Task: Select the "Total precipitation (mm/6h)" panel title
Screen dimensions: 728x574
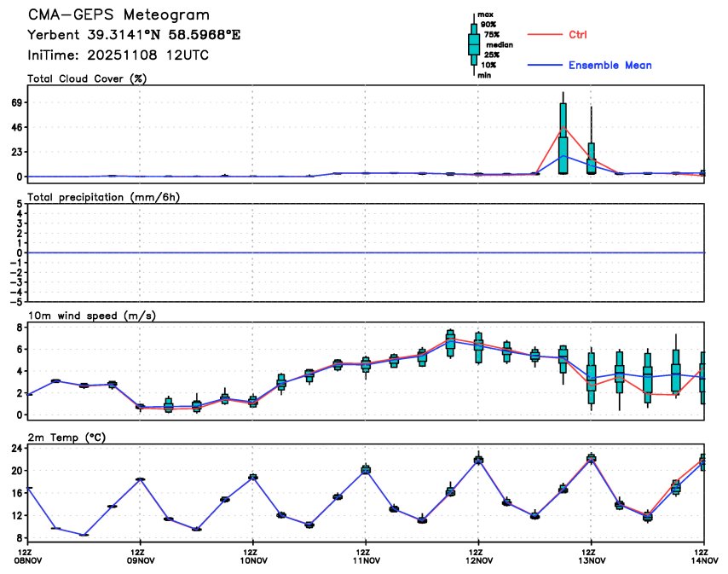Action: (x=104, y=197)
